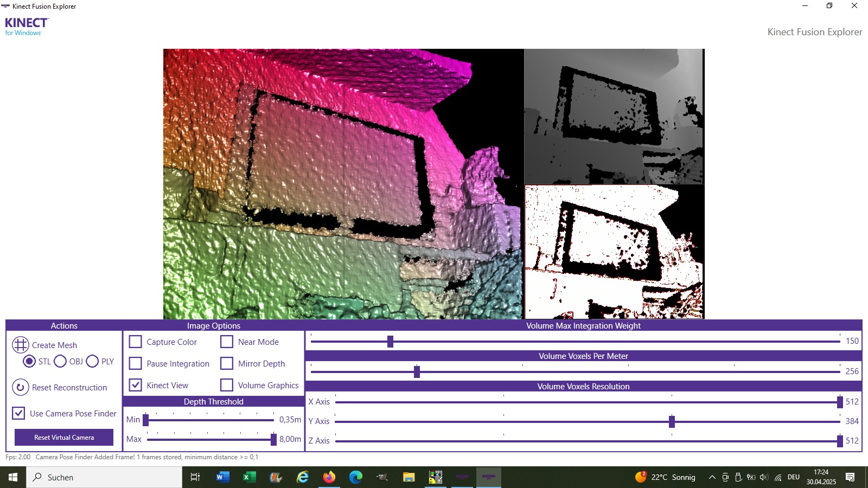Click the '256' voxels per meter value

point(852,371)
